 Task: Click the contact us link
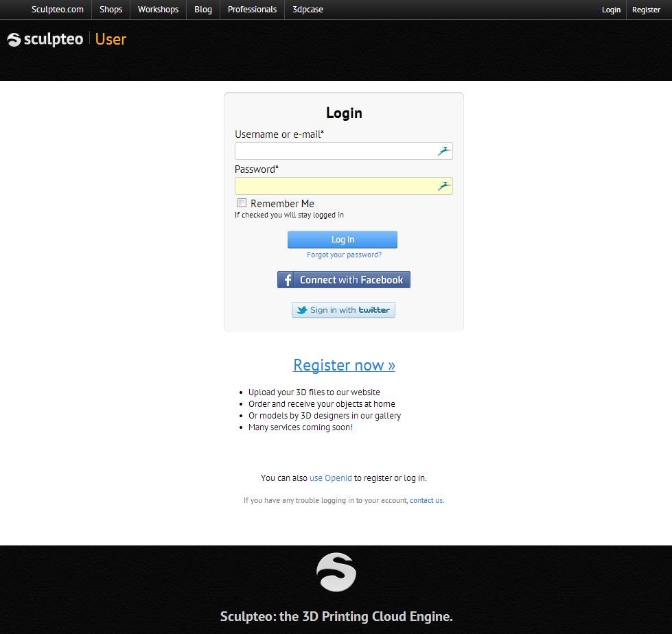tap(426, 500)
